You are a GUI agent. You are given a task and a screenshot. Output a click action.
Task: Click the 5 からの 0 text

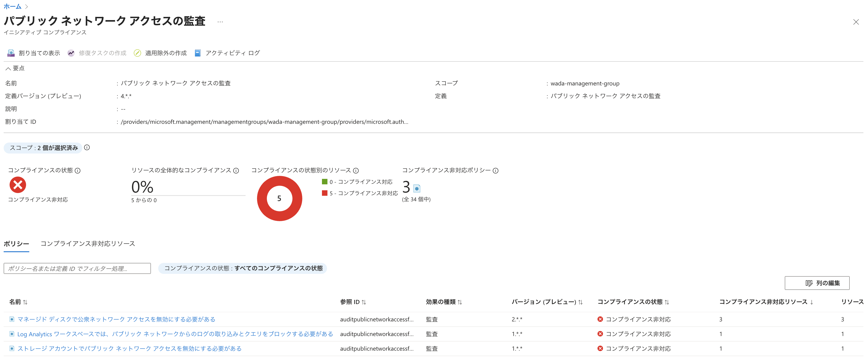pyautogui.click(x=144, y=200)
